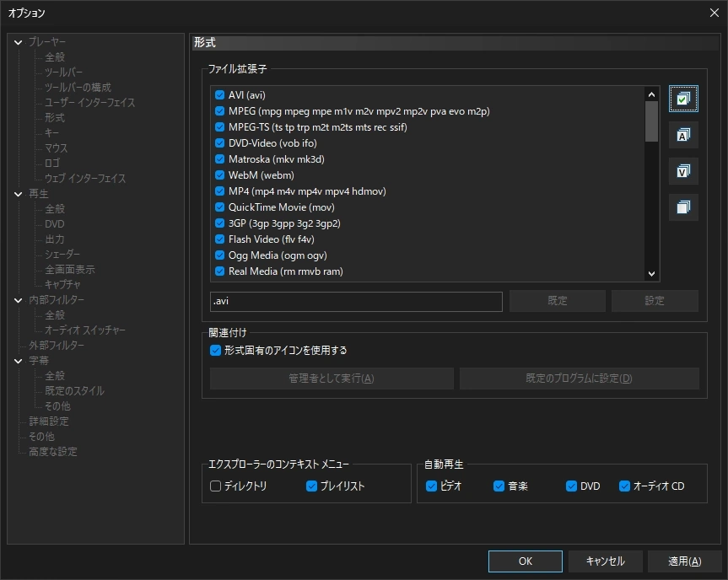This screenshot has width=728, height=580.
Task: Collapse the プレーヤー tree section
Action: pos(18,42)
